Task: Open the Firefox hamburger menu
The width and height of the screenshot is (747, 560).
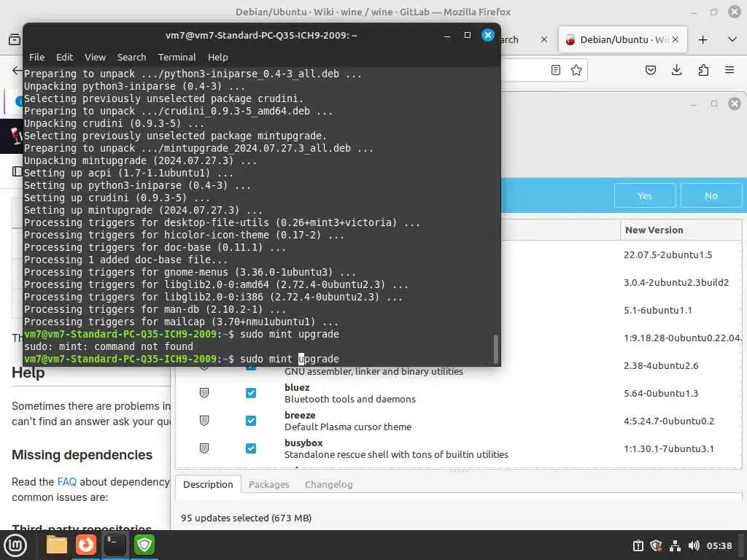Action: pyautogui.click(x=729, y=70)
